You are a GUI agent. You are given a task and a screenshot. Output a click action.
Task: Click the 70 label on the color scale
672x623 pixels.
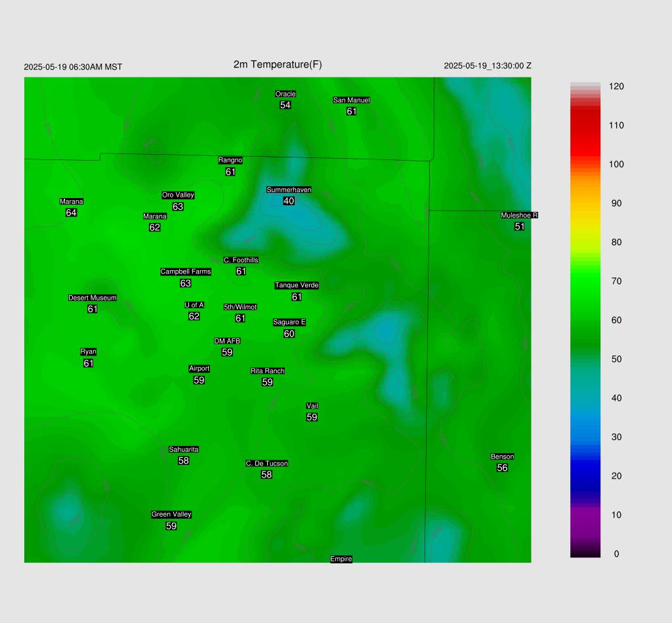[x=616, y=281]
